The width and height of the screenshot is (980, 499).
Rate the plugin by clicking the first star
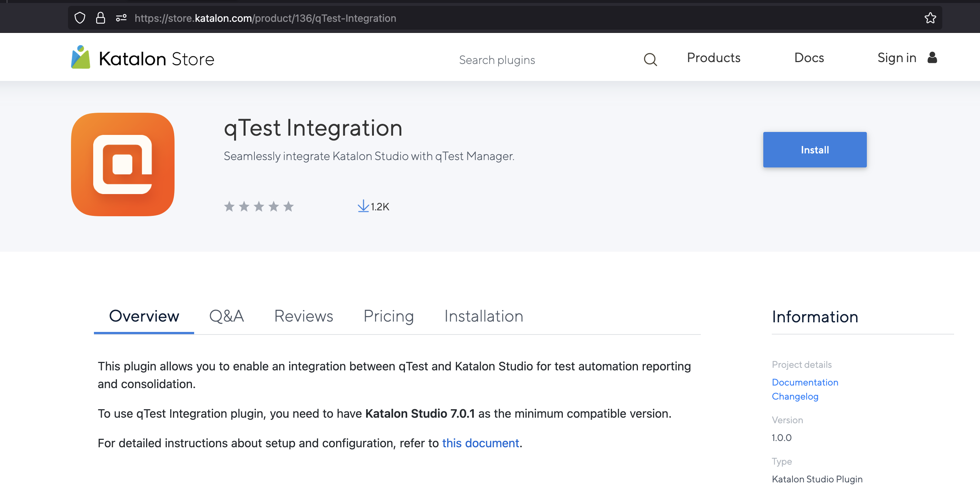tap(229, 206)
